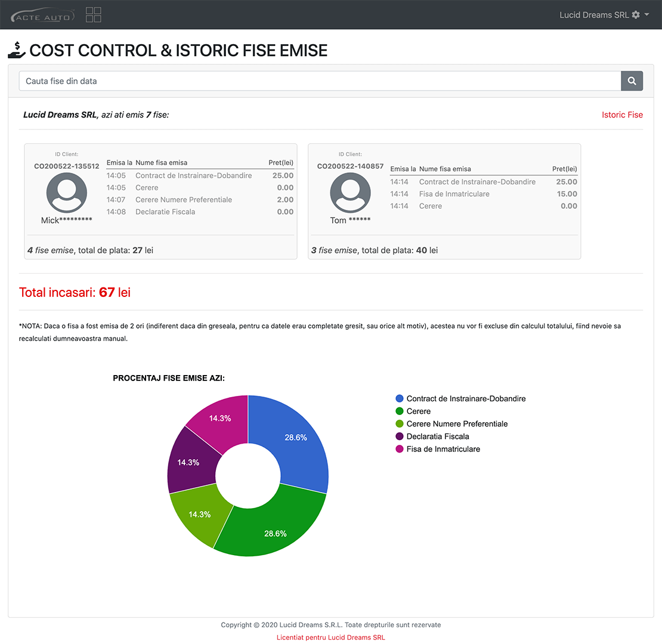Select client ID CO200522-135512
662x644 pixels.
pyautogui.click(x=66, y=166)
